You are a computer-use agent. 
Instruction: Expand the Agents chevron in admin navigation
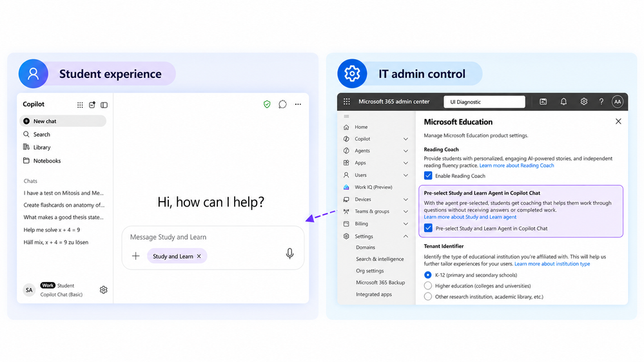(405, 151)
